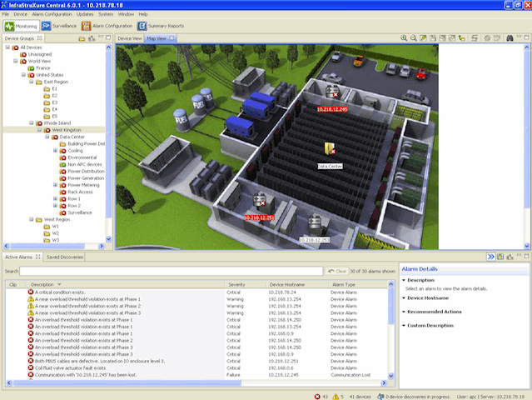
Task: Close the Map View tab
Action: pos(172,38)
